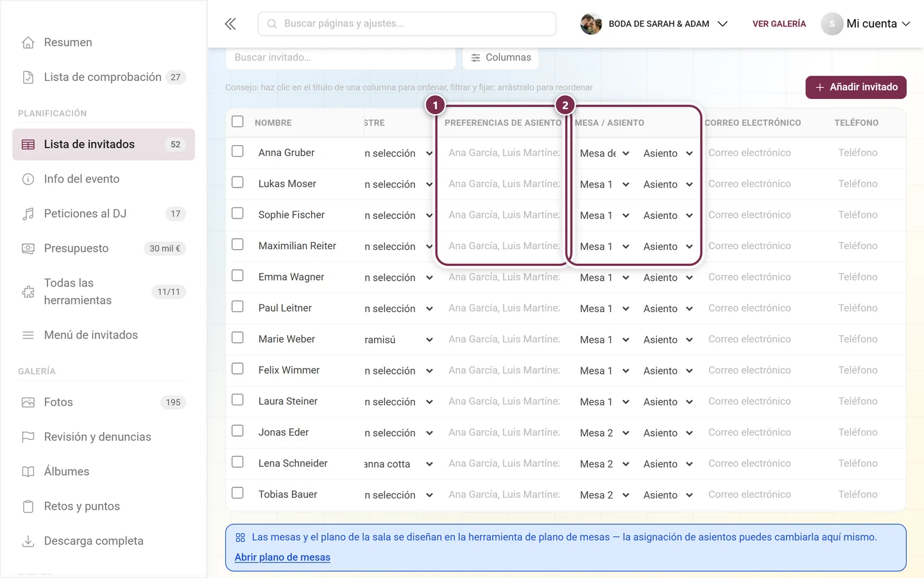Open Marie Weber's Asiento dropdown
Viewport: 924px width, 578px height.
click(668, 340)
